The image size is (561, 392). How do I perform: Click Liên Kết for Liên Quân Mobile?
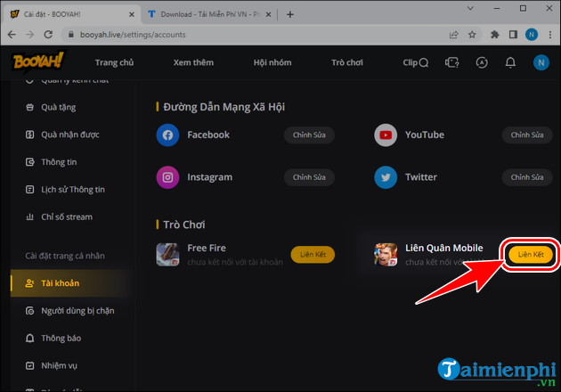tap(531, 255)
